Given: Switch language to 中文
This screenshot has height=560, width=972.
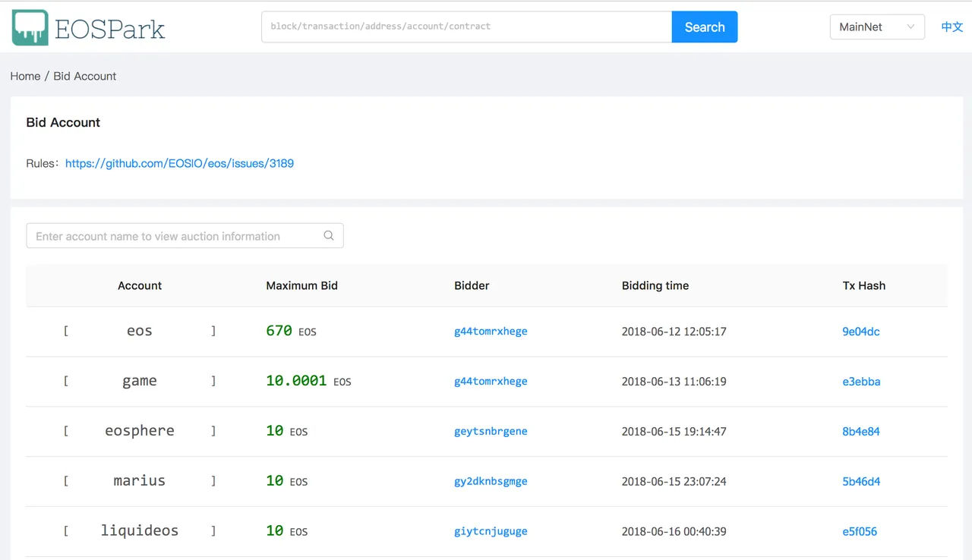Looking at the screenshot, I should [x=952, y=27].
